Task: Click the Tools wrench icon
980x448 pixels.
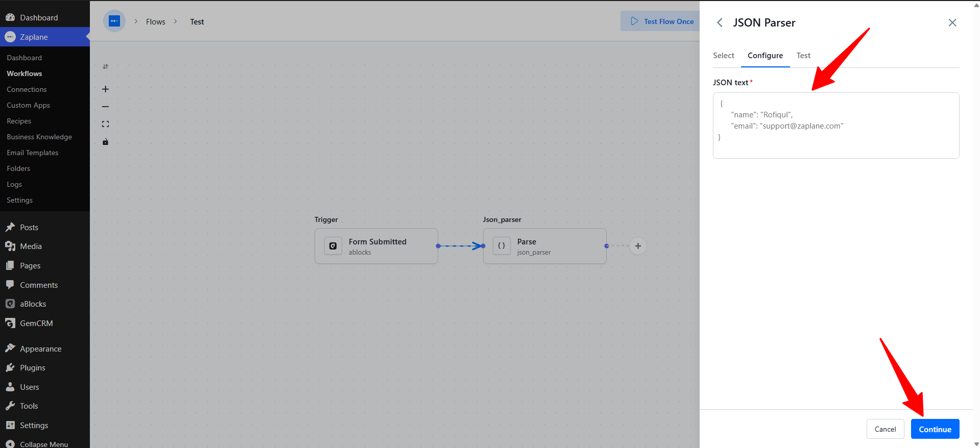Action: coord(10,406)
